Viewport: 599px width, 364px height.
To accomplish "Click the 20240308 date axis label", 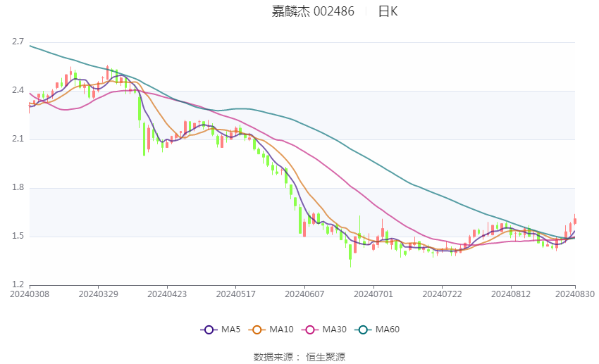I will point(30,294).
